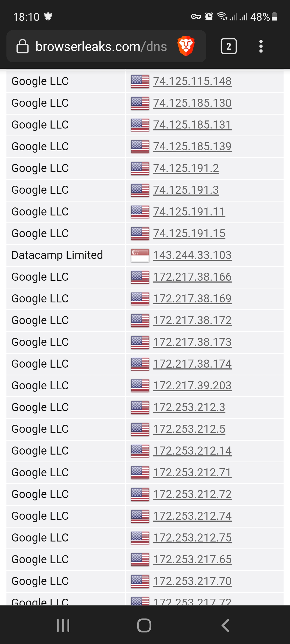Image resolution: width=290 pixels, height=644 pixels.
Task: Tap the Android home button
Action: 144,625
